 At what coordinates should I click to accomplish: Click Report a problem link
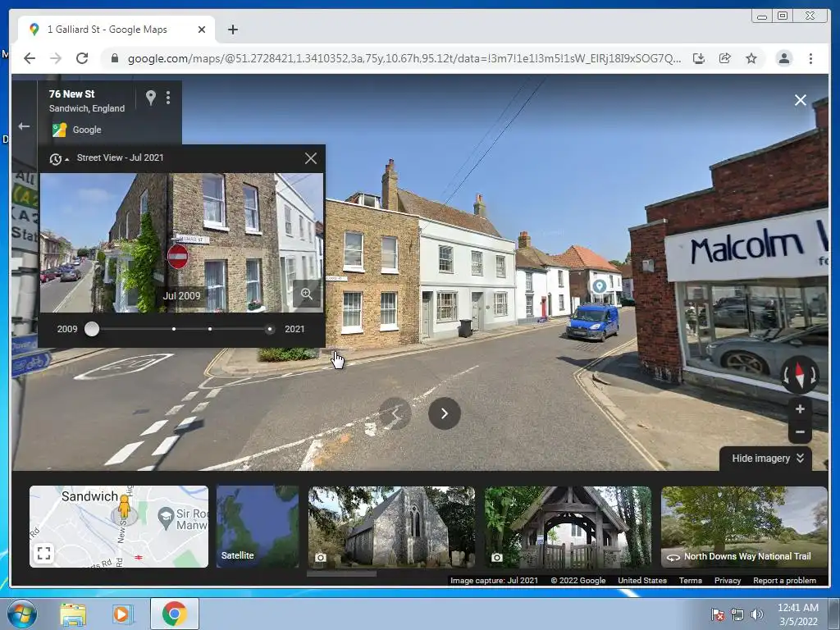[785, 581]
